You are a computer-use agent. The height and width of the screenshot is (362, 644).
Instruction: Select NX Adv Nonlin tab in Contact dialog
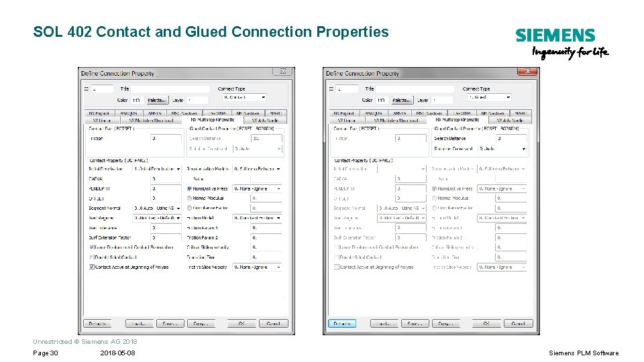265,121
